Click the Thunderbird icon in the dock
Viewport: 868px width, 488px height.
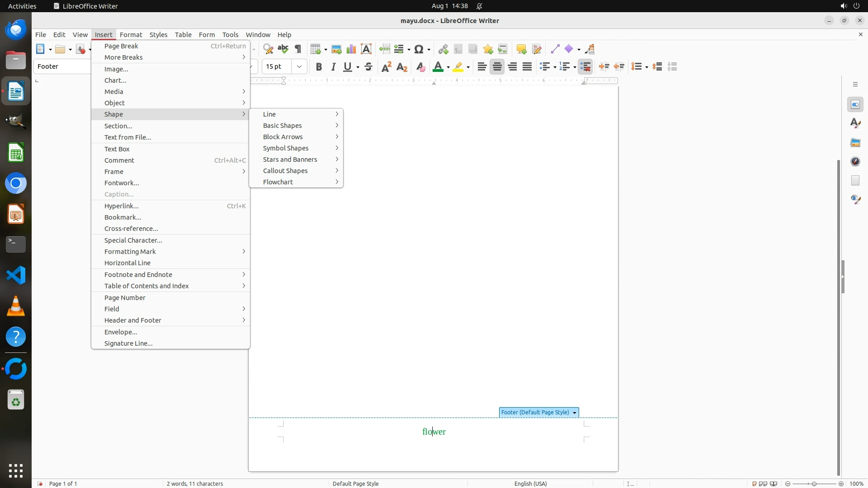(16, 30)
